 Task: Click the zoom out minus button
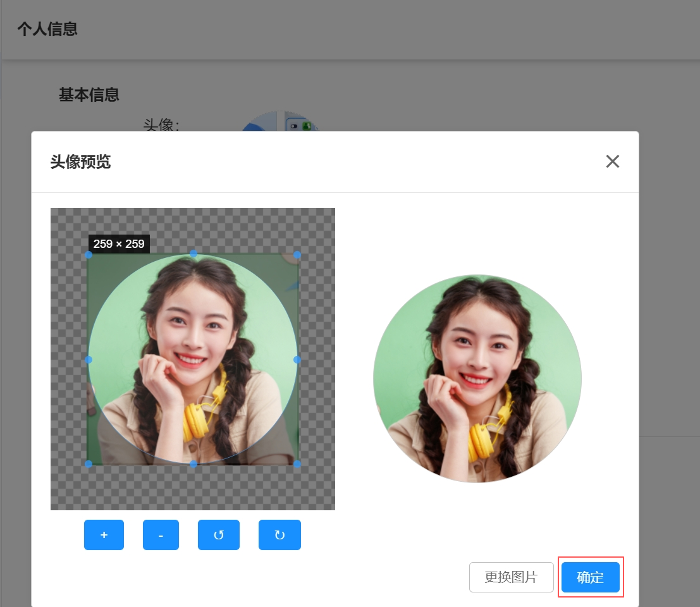coord(161,535)
